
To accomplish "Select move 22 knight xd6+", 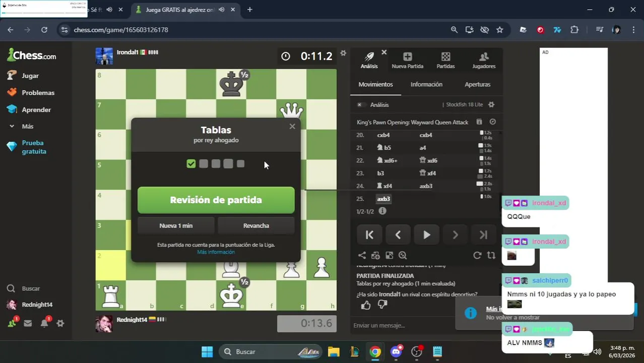I will point(388,160).
